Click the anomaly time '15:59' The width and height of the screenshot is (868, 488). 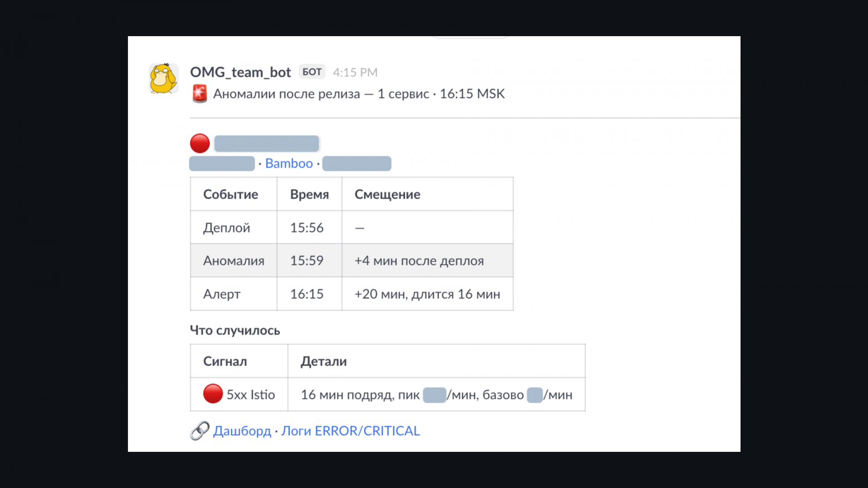click(307, 260)
